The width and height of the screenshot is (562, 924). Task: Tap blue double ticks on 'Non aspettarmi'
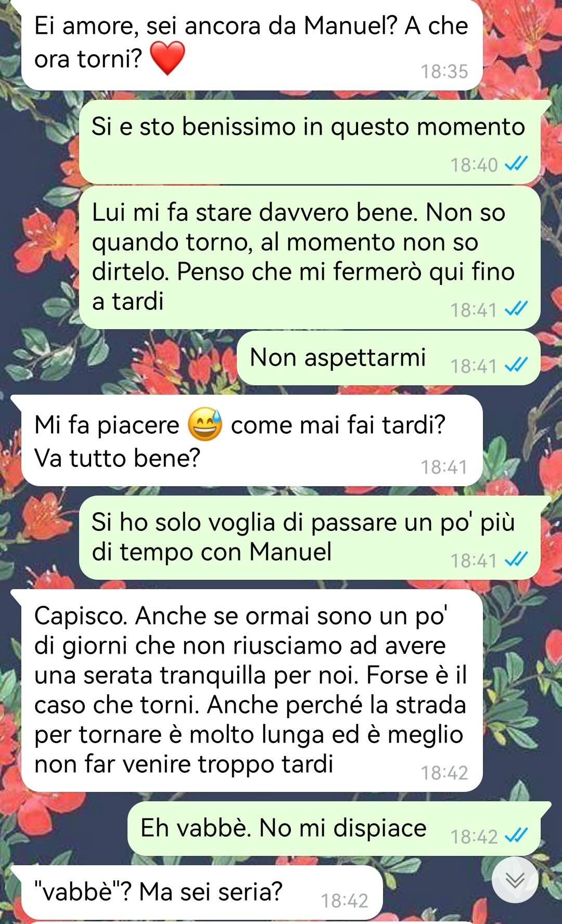[517, 366]
